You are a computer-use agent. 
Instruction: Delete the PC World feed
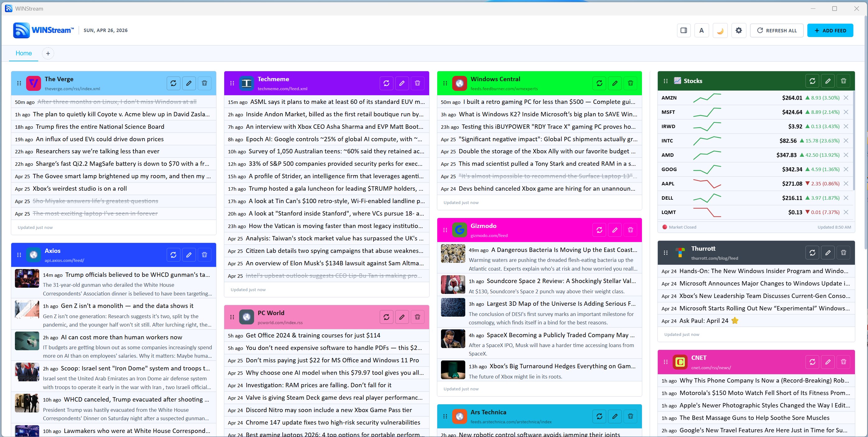click(x=417, y=317)
